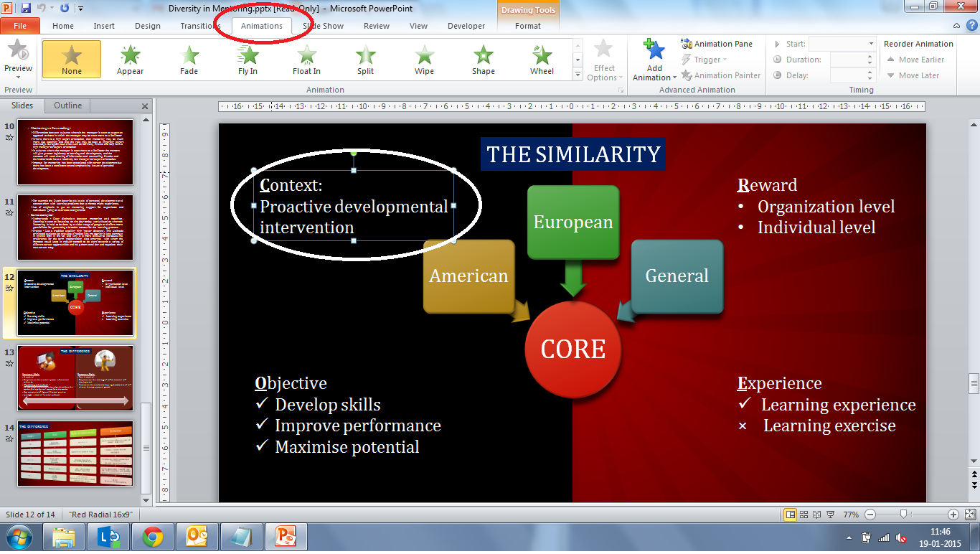Screen dimensions: 980x554
Task: Click the 77% zoom level
Action: (x=851, y=515)
